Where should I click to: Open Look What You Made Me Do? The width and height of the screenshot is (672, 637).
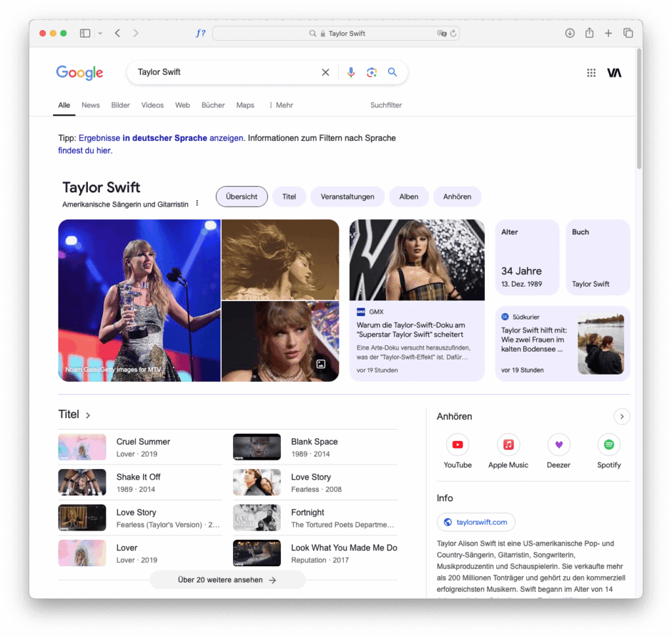(x=344, y=548)
